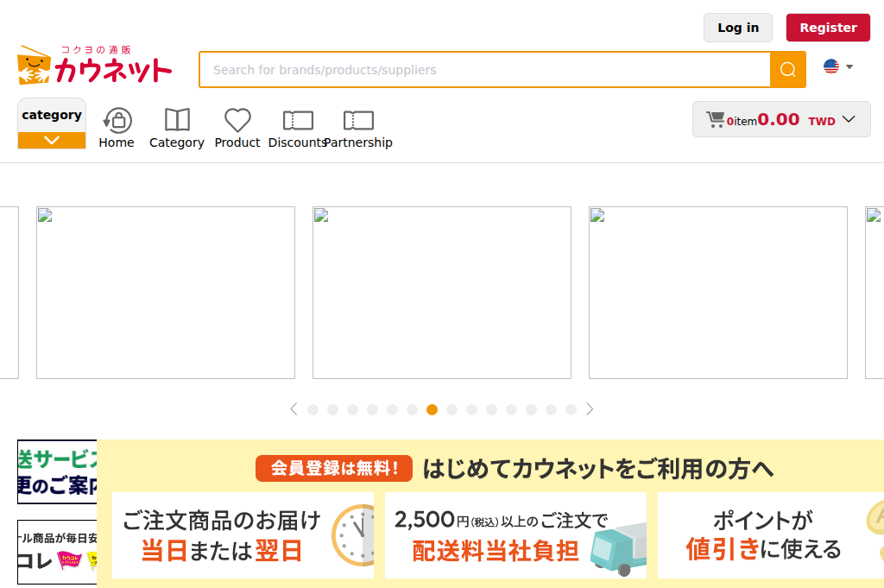This screenshot has height=588, width=884.
Task: Click the Log in button
Action: coord(737,28)
